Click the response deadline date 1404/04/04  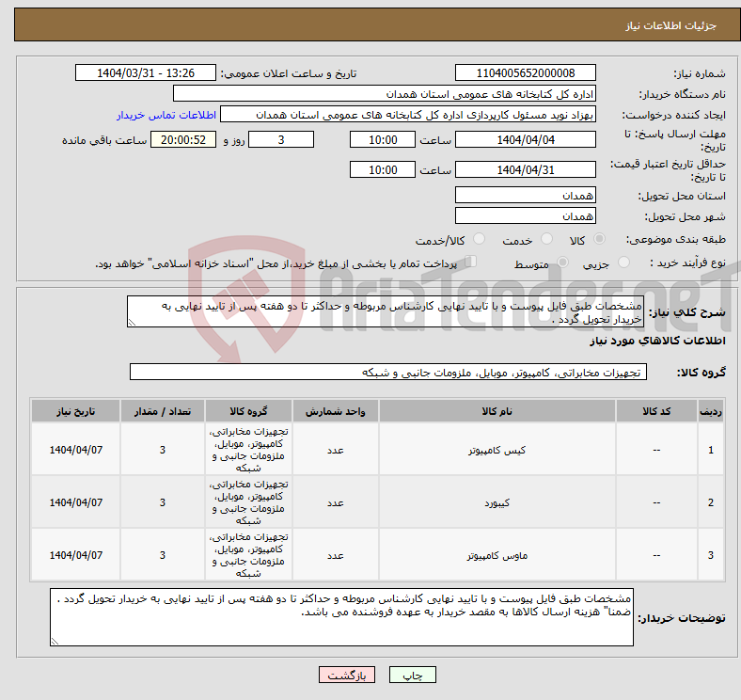pyautogui.click(x=525, y=139)
